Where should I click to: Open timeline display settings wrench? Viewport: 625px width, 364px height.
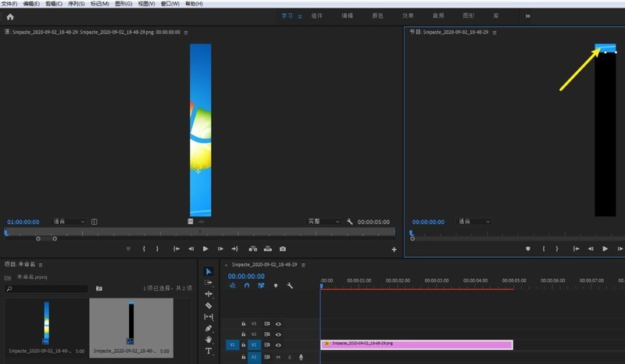290,286
